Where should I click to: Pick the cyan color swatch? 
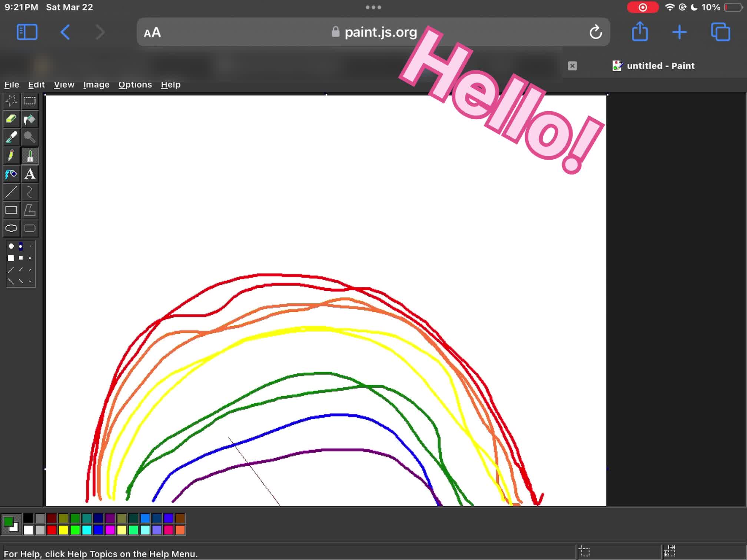coord(87,530)
